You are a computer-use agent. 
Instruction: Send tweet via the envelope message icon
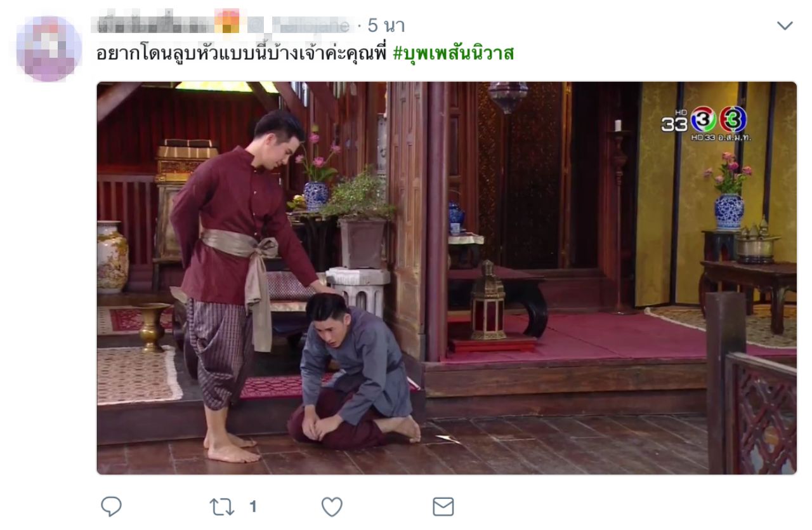443,507
